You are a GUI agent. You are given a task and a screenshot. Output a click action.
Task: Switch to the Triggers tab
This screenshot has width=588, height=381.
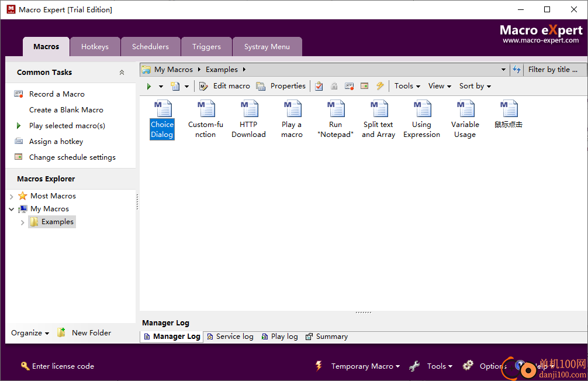click(206, 47)
